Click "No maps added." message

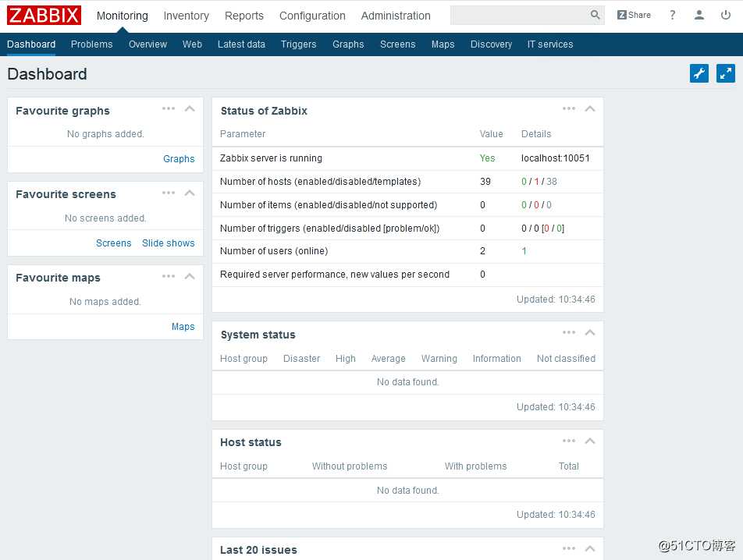(105, 302)
